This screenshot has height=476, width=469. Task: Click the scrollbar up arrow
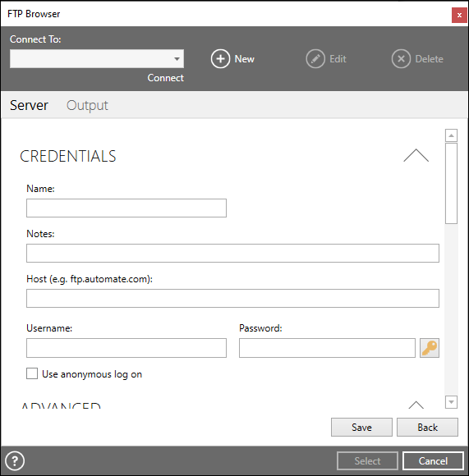451,135
